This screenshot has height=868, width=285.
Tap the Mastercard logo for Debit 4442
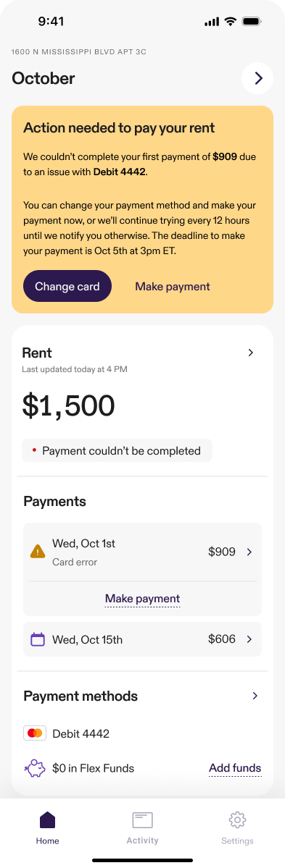(35, 733)
